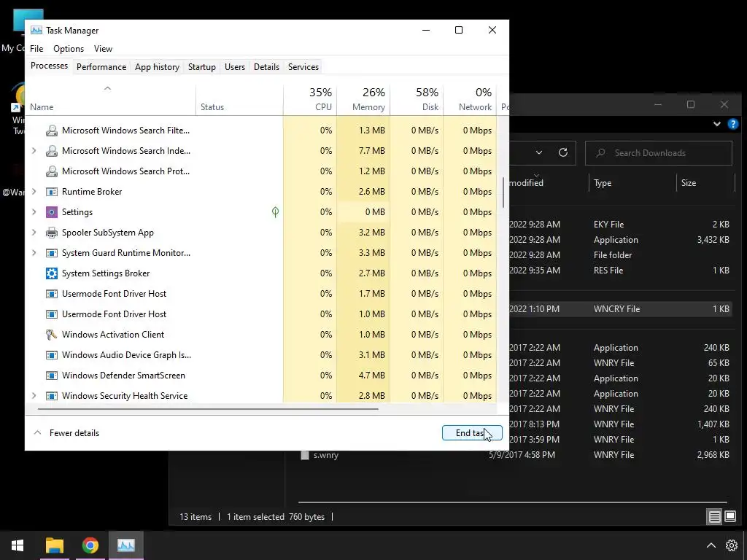Click the End task button

click(472, 433)
